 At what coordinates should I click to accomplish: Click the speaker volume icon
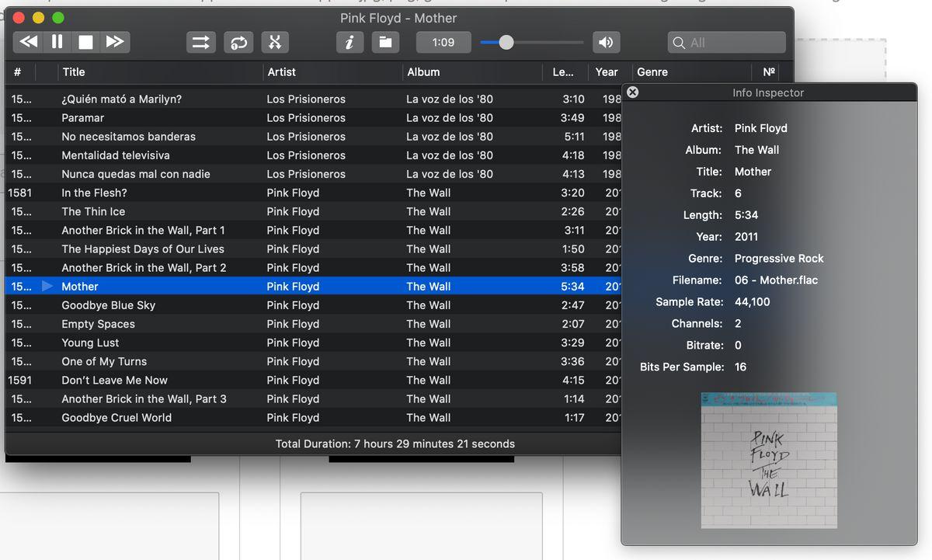[607, 43]
